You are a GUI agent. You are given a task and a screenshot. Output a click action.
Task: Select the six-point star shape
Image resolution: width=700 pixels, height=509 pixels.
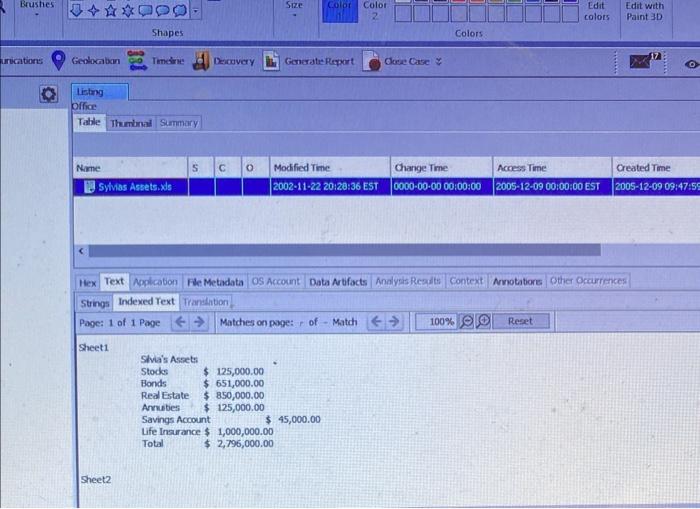coord(128,10)
